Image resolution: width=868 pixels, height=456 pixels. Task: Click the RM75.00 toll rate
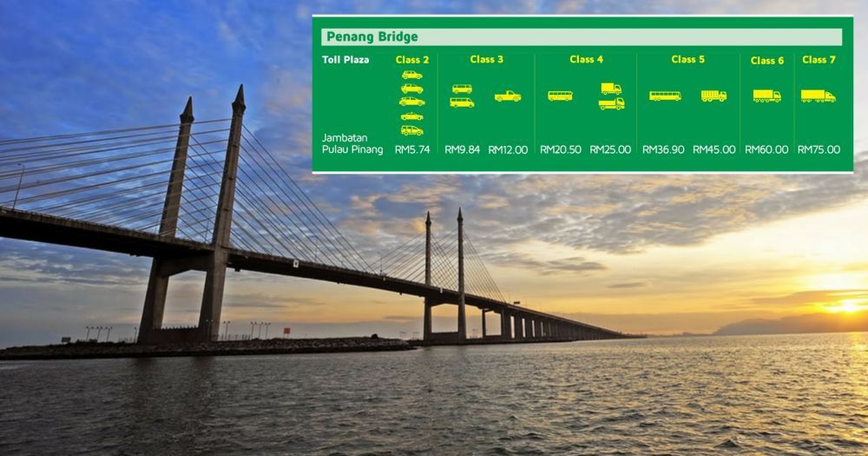pos(819,149)
